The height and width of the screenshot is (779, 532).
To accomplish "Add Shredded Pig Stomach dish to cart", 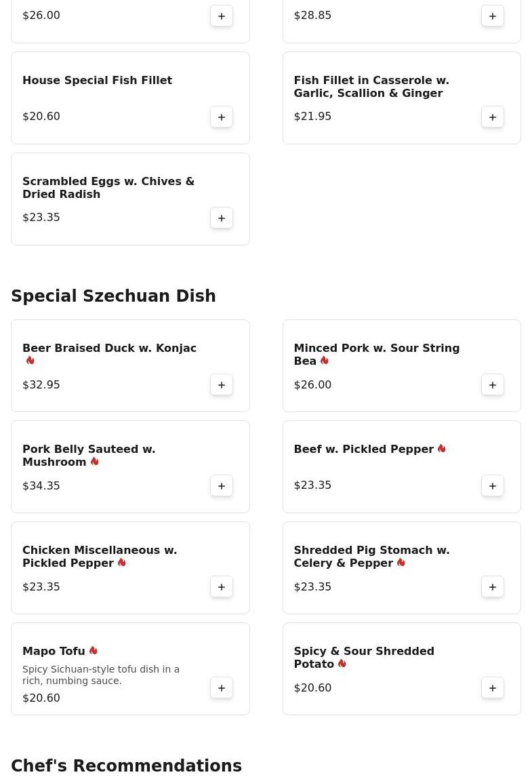I will 493,586.
